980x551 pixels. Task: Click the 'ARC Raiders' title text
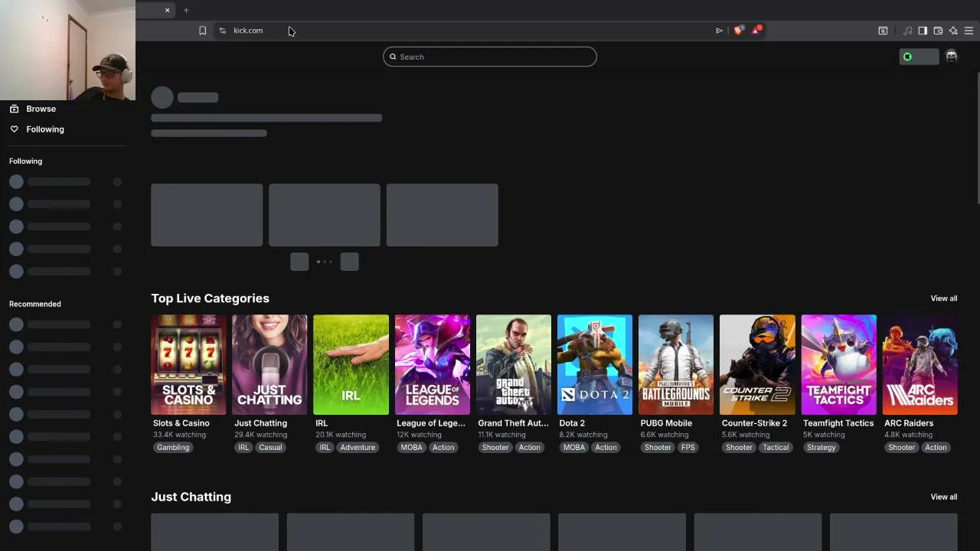click(x=909, y=423)
